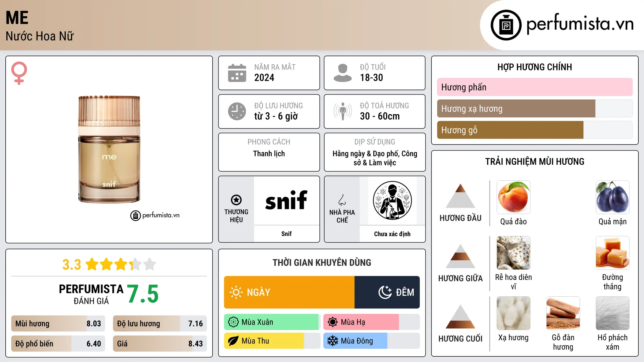
Task: Click the Độ lưu hương 7.16 score bar
Action: click(x=160, y=324)
